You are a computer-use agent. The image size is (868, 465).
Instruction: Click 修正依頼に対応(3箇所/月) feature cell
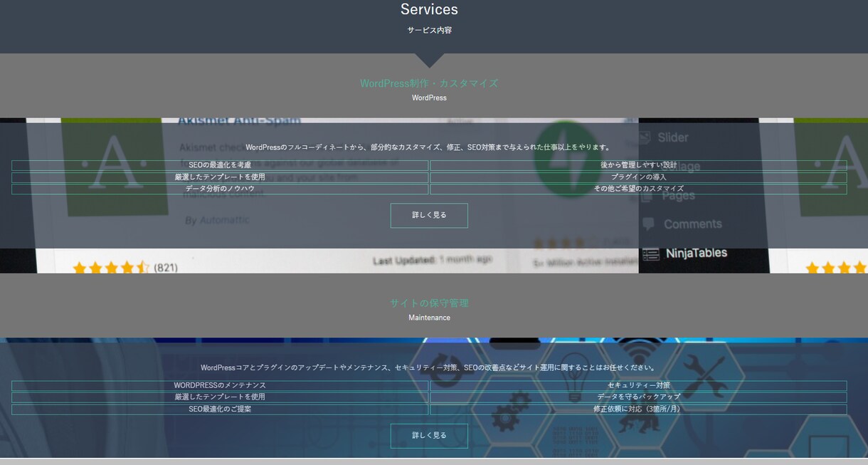[x=638, y=409]
